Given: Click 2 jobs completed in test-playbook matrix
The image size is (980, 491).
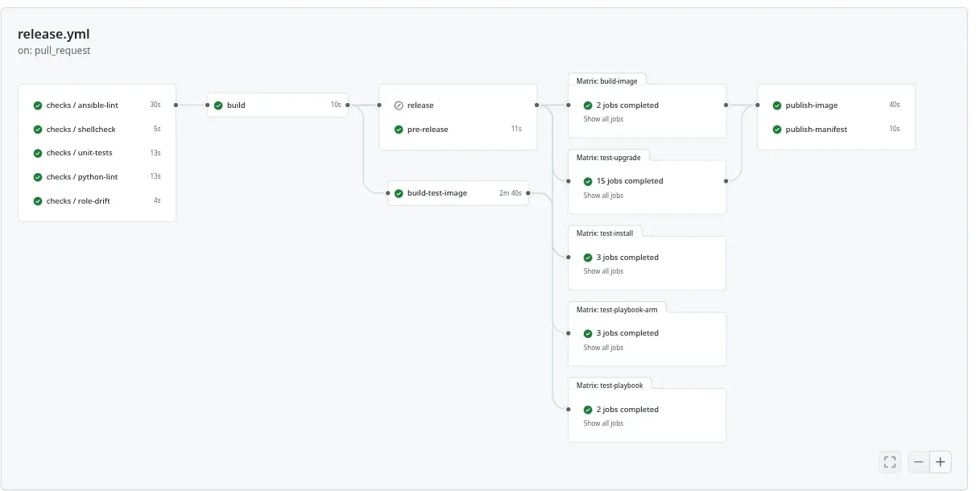Looking at the screenshot, I should (627, 410).
